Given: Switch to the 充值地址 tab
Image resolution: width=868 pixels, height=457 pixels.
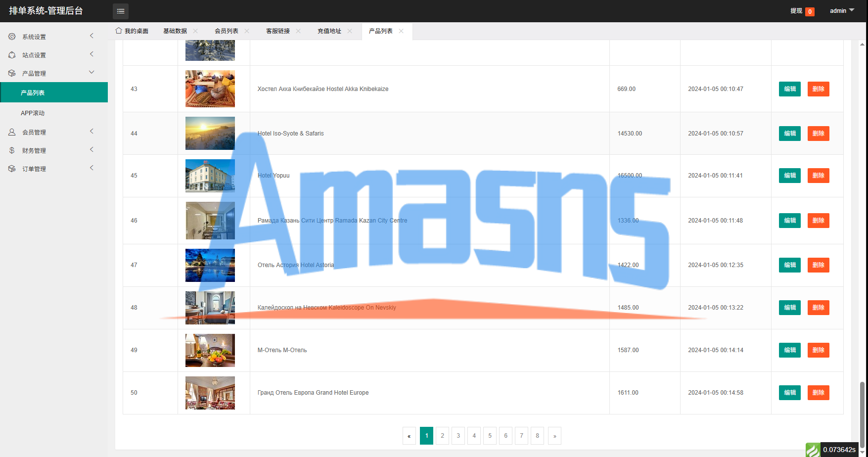Looking at the screenshot, I should (329, 31).
